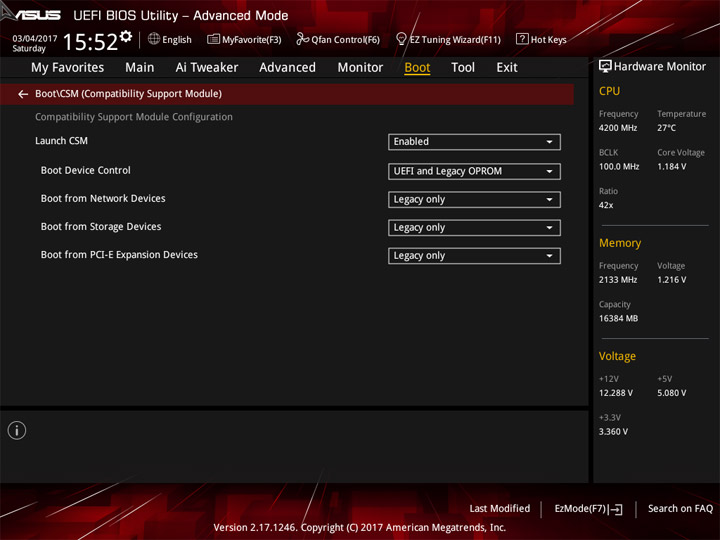Screen dimensions: 720x540
Task: Click the BCLK 100.0 MHz value
Action: pyautogui.click(x=619, y=167)
